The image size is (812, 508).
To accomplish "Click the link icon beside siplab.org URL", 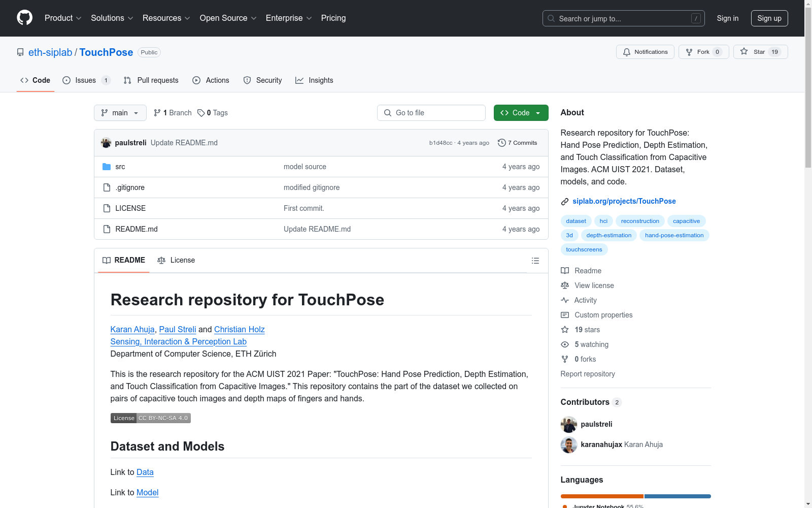I will [565, 202].
